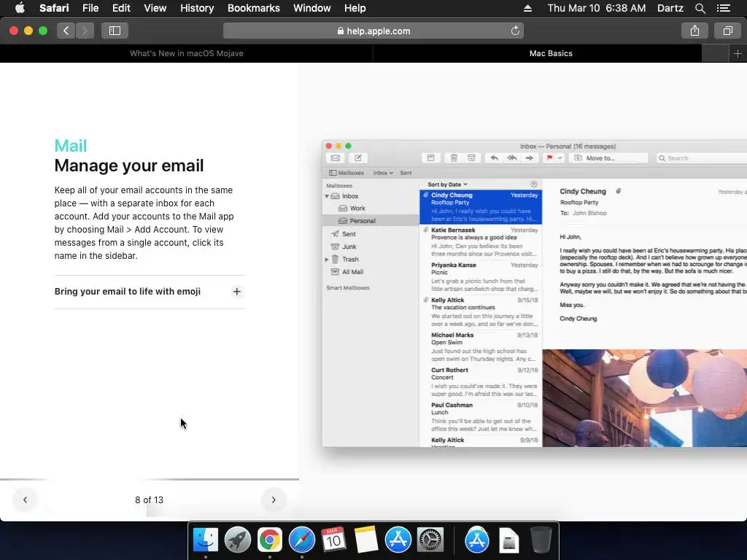This screenshot has height=560, width=747.
Task: Reload the help.apple.com page
Action: [515, 31]
